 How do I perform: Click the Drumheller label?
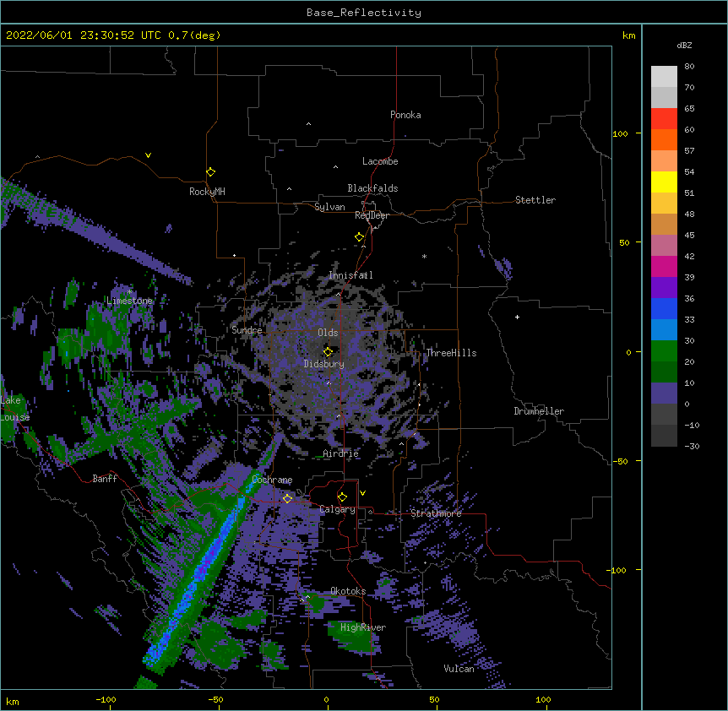[x=539, y=411]
